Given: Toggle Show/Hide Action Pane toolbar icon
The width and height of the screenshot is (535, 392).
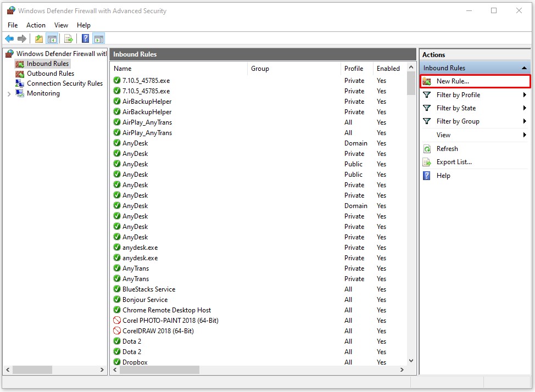Looking at the screenshot, I should (x=99, y=38).
